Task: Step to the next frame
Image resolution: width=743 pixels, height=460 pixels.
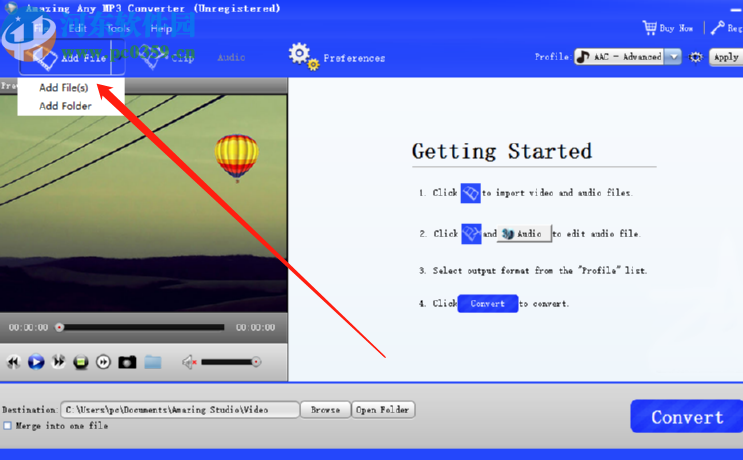Action: coord(103,362)
